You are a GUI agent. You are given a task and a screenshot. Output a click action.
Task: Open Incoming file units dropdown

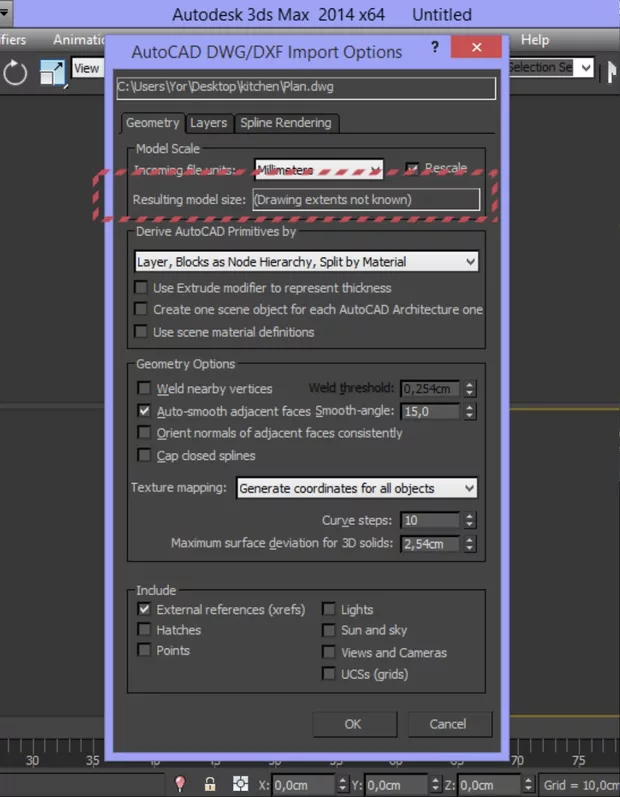[x=319, y=169]
